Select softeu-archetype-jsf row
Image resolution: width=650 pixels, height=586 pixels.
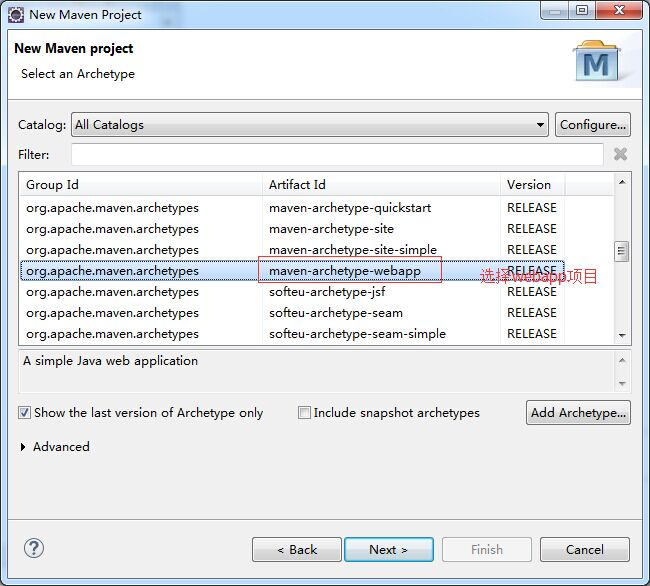pos(292,292)
